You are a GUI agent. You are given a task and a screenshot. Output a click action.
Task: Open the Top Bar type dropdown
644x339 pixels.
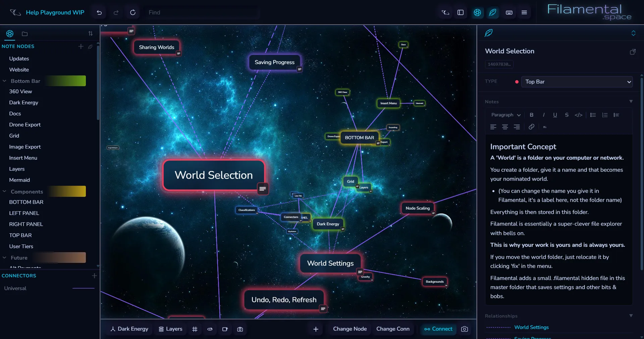577,82
